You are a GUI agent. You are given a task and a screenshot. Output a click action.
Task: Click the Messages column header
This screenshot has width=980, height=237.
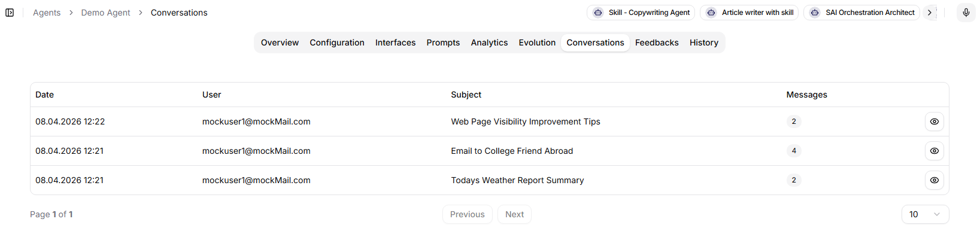806,95
